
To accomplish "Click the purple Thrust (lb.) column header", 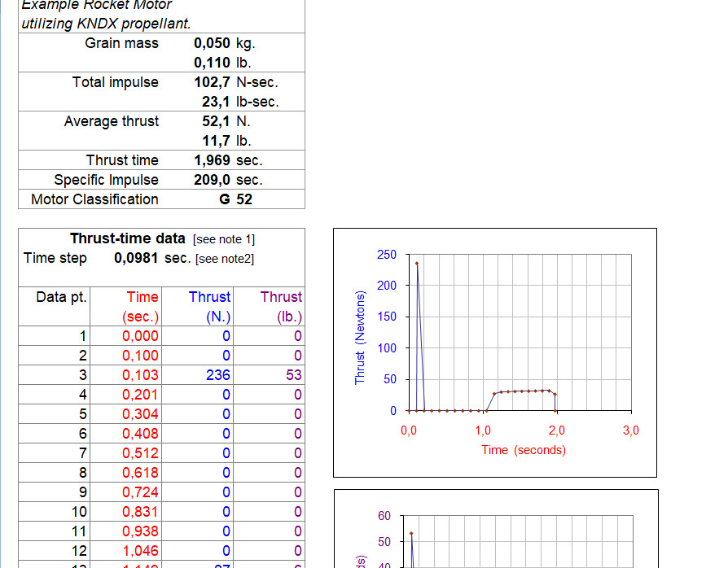I will click(x=281, y=307).
